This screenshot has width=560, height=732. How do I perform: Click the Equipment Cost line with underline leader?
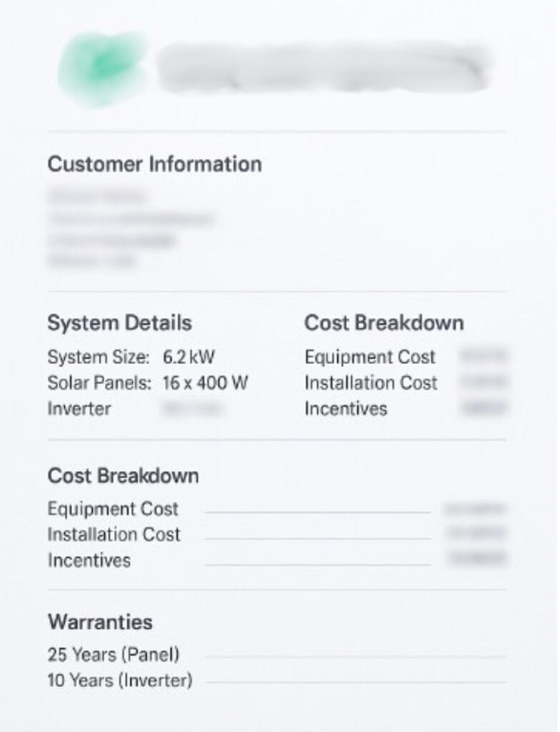[113, 509]
